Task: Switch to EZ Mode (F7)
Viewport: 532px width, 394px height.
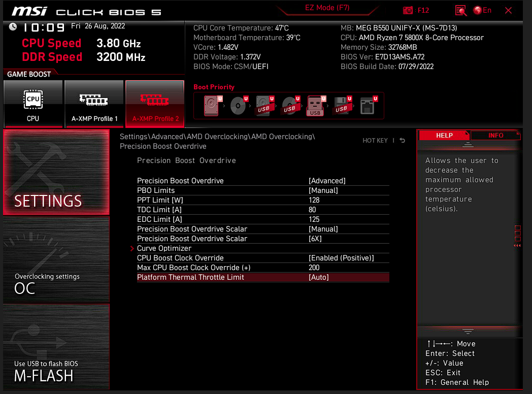Action: click(327, 8)
